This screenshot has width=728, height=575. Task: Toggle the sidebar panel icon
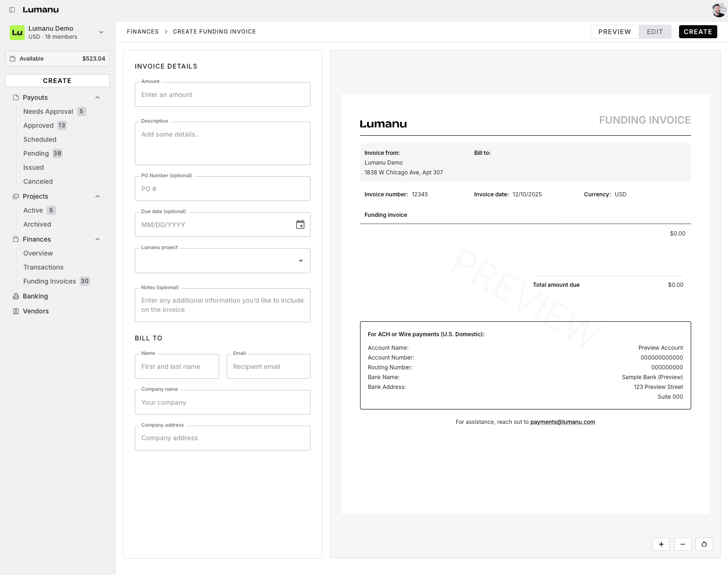pyautogui.click(x=12, y=10)
